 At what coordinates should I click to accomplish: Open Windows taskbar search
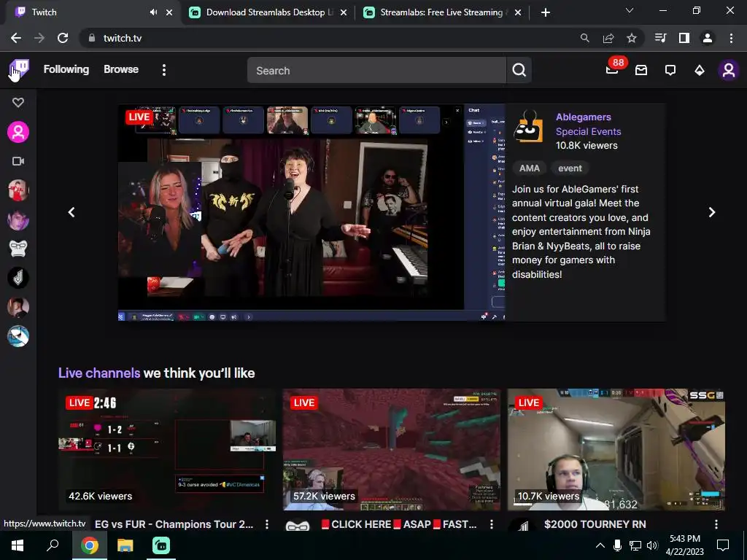[x=53, y=545]
